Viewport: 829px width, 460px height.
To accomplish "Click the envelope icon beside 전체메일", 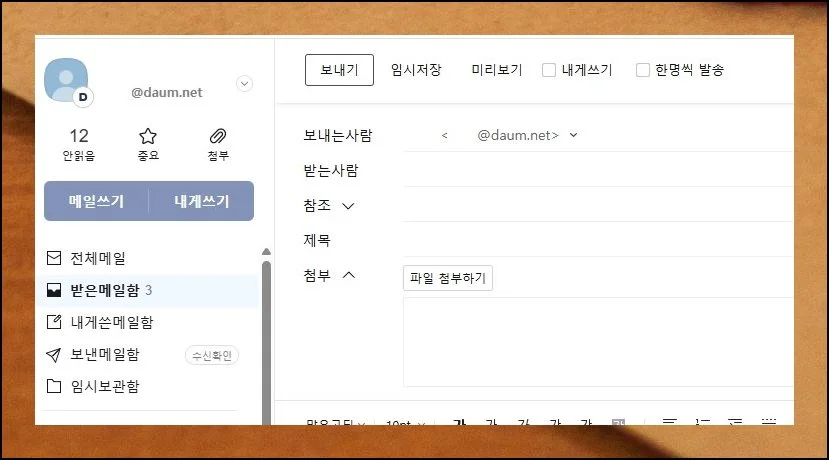I will [54, 258].
